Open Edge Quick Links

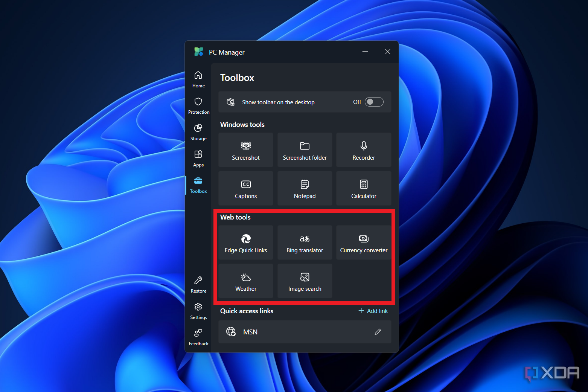[246, 243]
